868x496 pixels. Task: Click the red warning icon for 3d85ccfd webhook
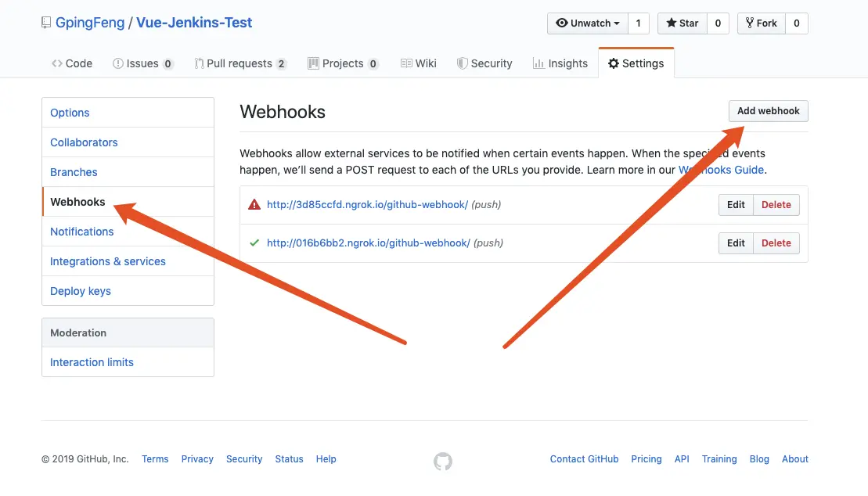click(x=254, y=205)
